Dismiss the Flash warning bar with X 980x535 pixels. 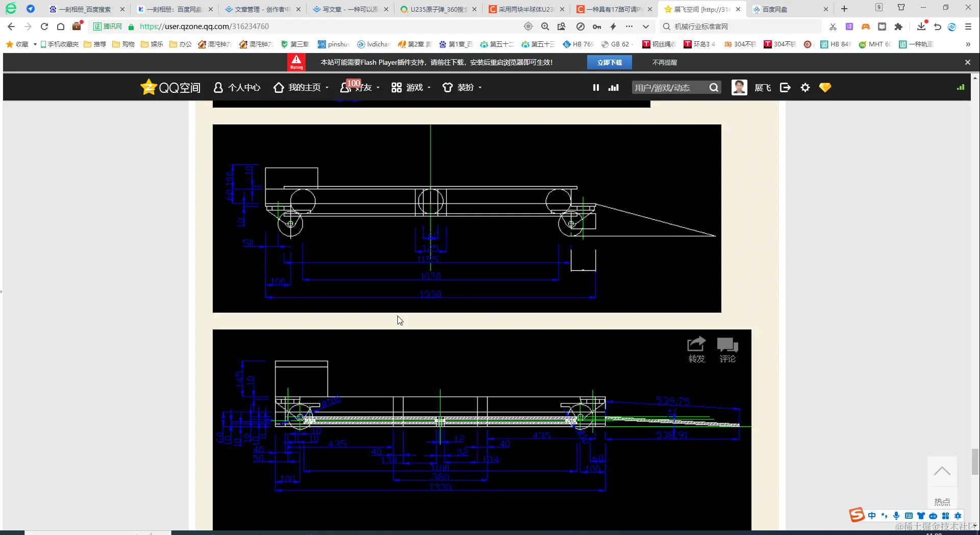pyautogui.click(x=968, y=62)
